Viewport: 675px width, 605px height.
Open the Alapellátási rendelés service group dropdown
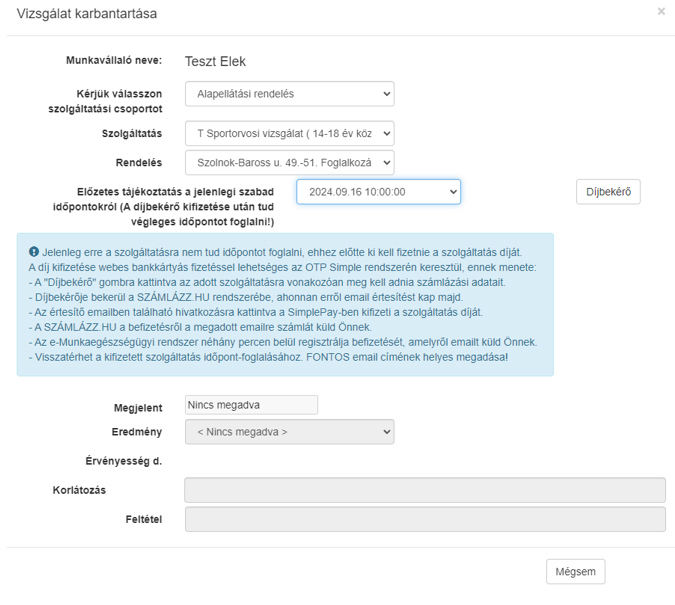coord(290,94)
